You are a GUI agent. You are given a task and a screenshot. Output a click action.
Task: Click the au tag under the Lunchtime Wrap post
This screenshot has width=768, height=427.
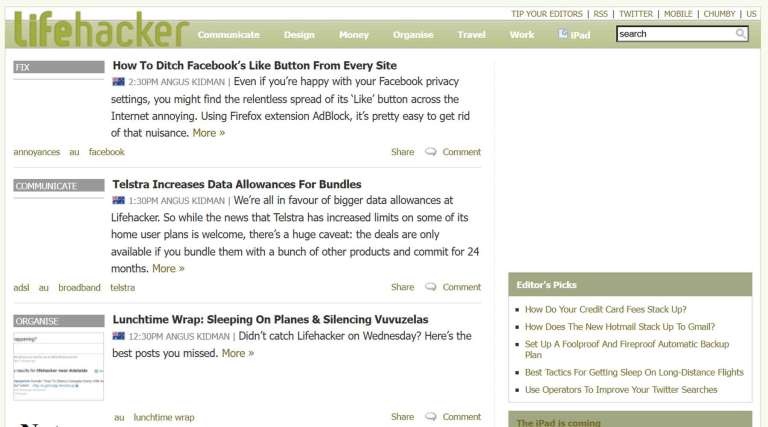click(x=119, y=417)
